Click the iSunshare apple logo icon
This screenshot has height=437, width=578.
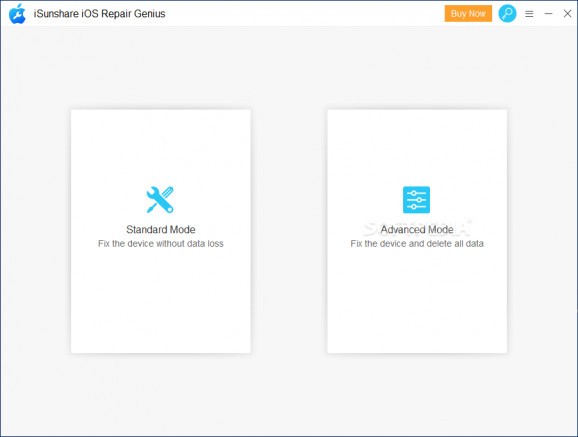tap(17, 14)
